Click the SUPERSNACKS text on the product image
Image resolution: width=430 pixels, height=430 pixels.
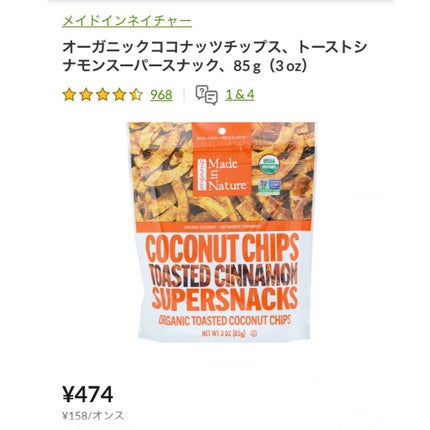click(224, 298)
